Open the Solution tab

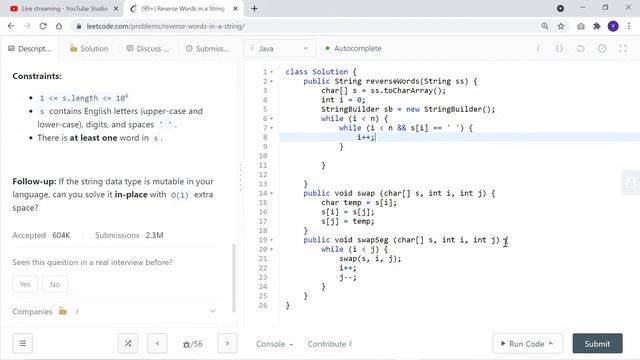tap(89, 49)
